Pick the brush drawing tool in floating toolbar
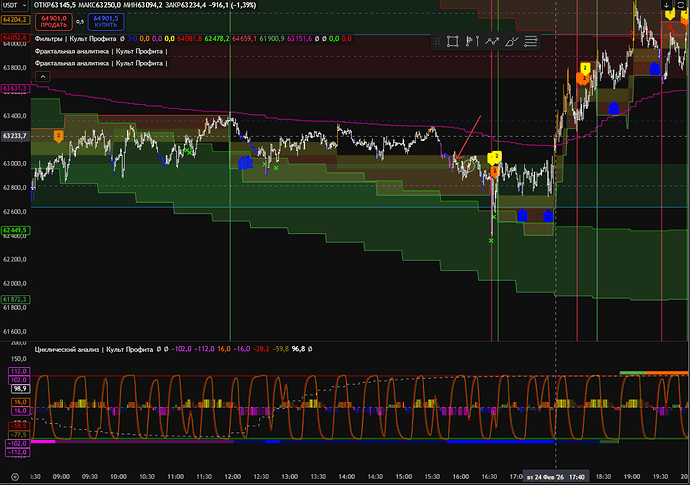This screenshot has height=485, width=690. tap(512, 41)
